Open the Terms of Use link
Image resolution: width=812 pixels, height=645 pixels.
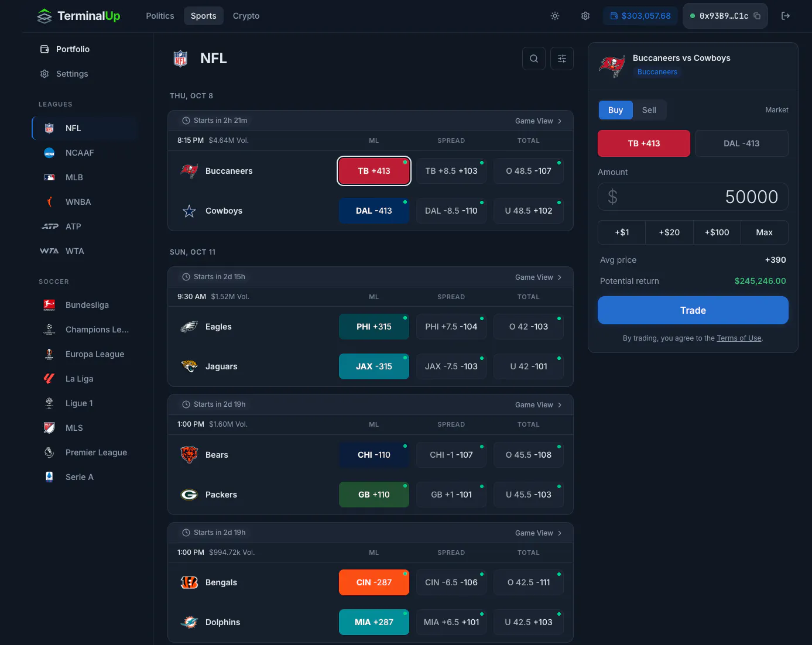point(739,338)
